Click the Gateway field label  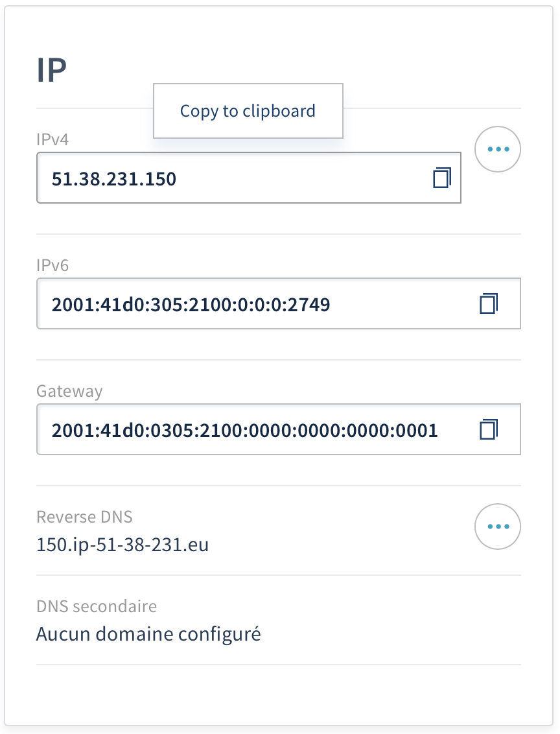[69, 391]
